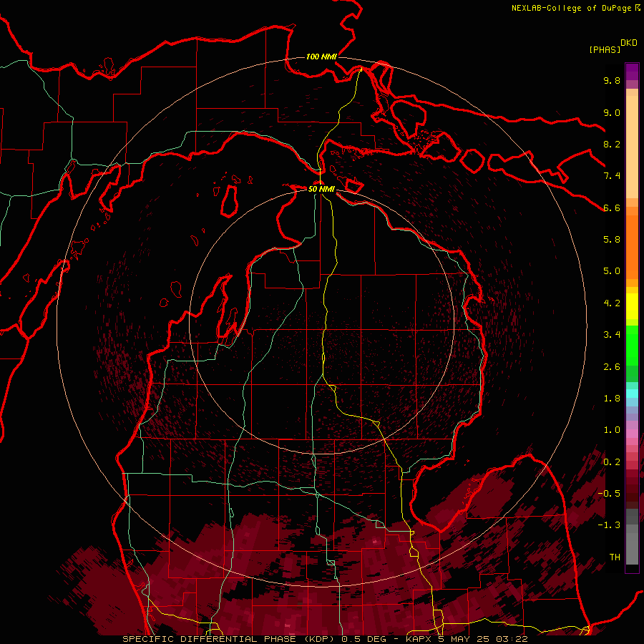The width and height of the screenshot is (644, 644).
Task: Click the -1.3 scale value
Action: pos(609,525)
